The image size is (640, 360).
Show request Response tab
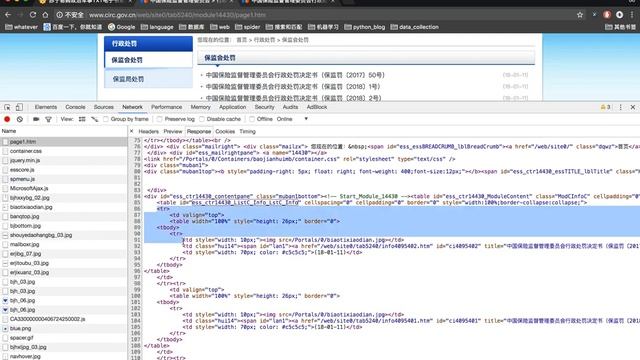199,131
